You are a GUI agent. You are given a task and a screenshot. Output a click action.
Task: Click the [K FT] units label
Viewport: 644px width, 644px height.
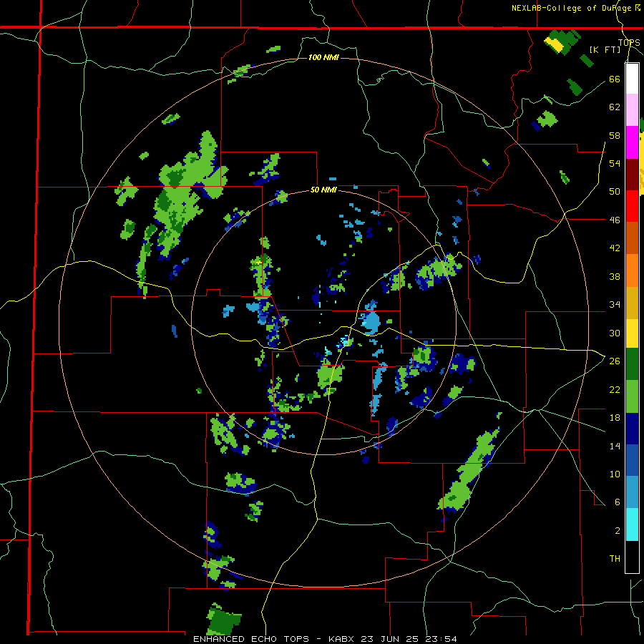click(605, 49)
